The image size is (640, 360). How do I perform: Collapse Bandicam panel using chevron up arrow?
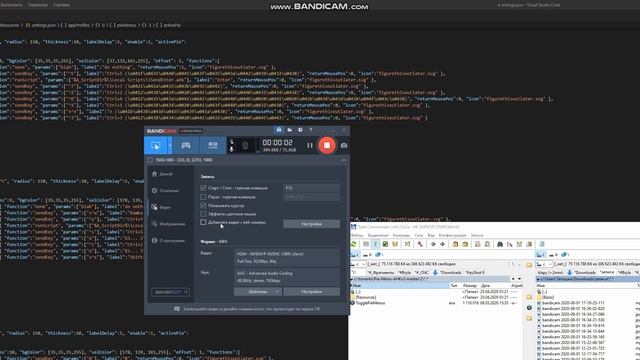click(344, 160)
